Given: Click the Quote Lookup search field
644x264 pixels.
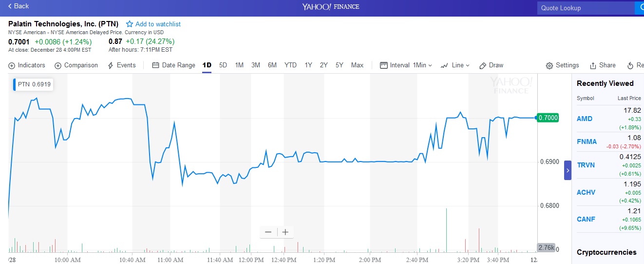Looking at the screenshot, I should tap(585, 8).
